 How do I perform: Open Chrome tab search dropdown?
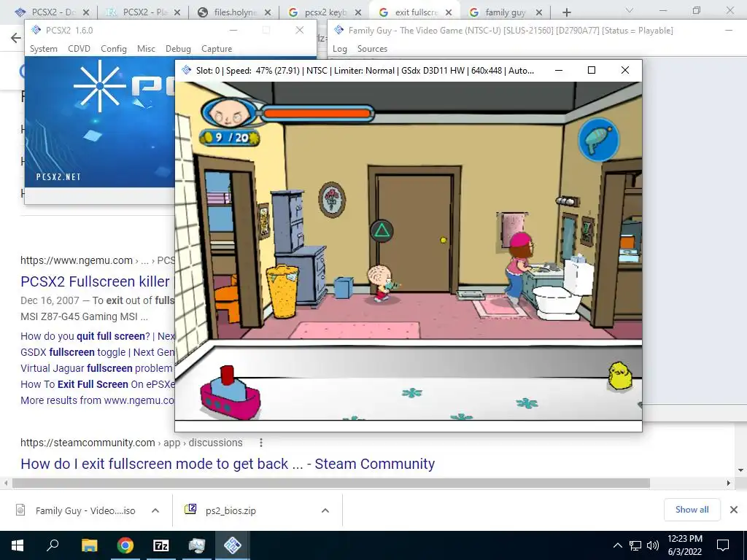click(x=629, y=10)
